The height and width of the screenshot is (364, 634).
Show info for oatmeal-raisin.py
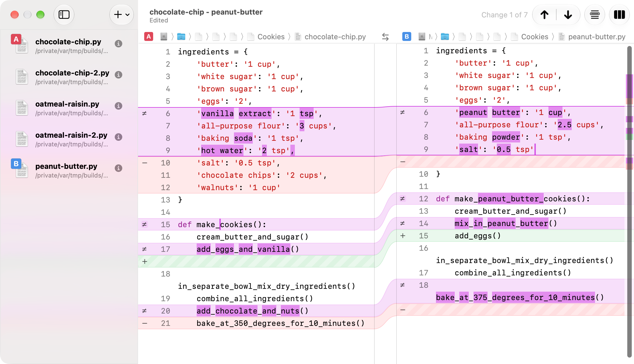119,106
